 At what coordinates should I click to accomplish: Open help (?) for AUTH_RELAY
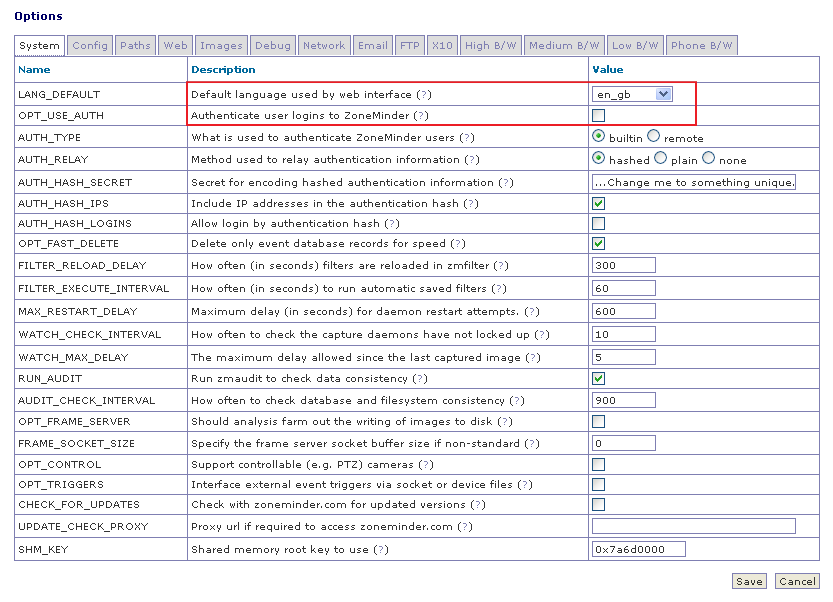[x=472, y=159]
